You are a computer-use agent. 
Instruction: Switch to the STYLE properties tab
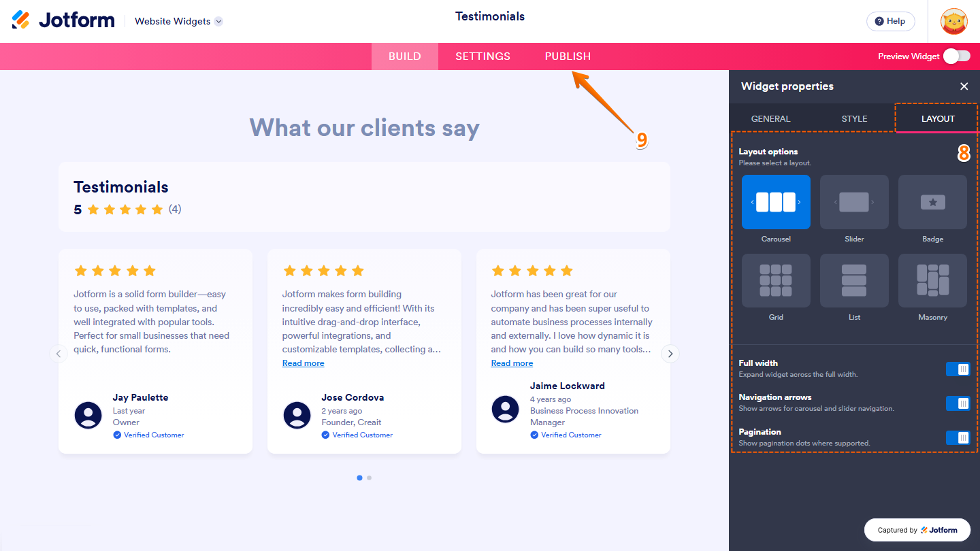854,118
